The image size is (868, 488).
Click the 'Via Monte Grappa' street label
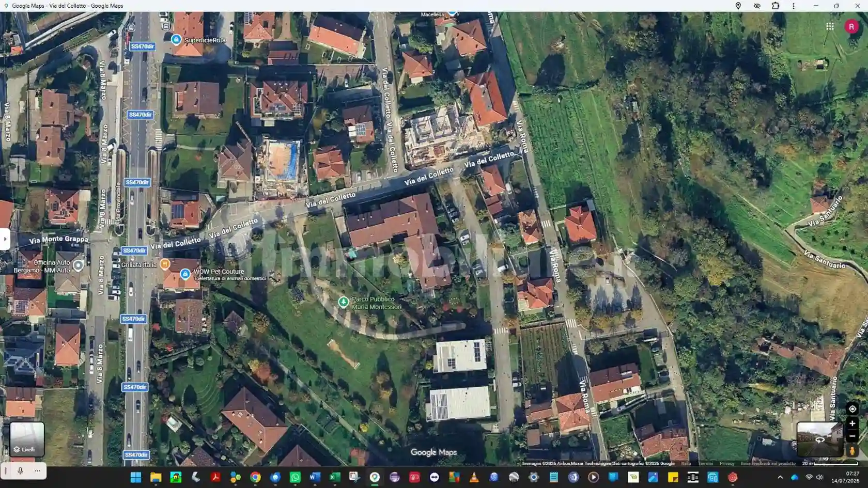point(58,239)
